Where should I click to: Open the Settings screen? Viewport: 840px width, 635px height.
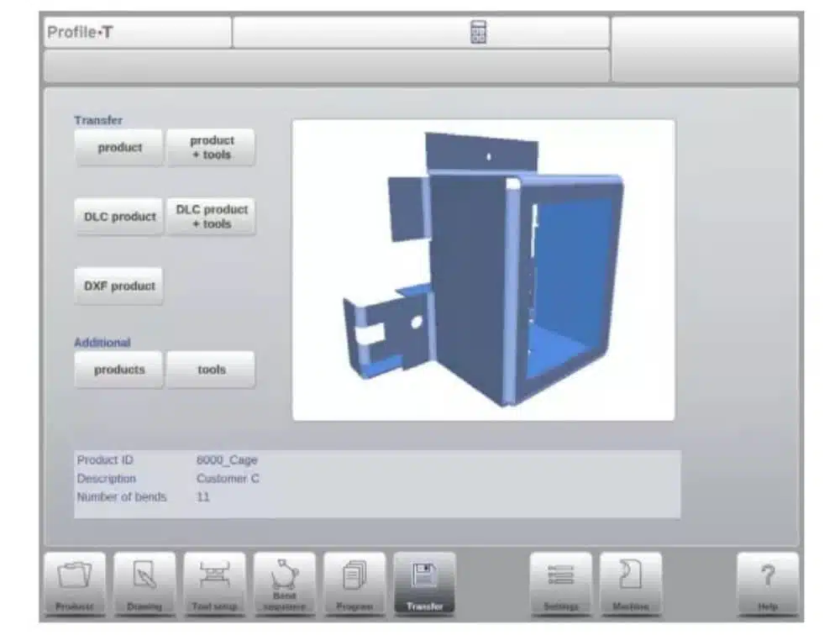click(x=561, y=585)
